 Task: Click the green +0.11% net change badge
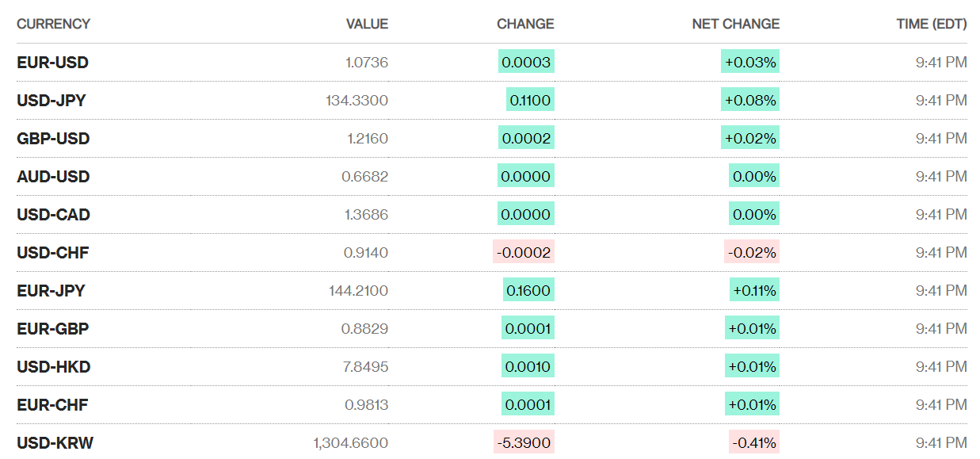tap(754, 291)
